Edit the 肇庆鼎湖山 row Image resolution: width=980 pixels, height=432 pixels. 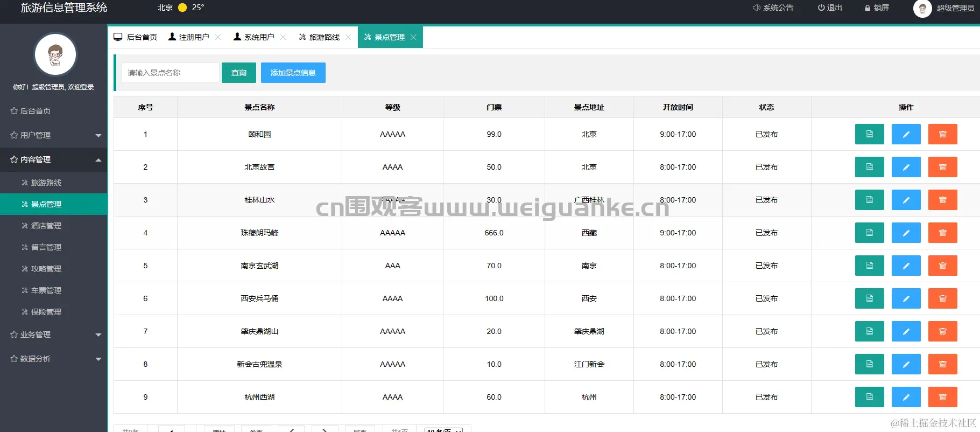coord(906,331)
